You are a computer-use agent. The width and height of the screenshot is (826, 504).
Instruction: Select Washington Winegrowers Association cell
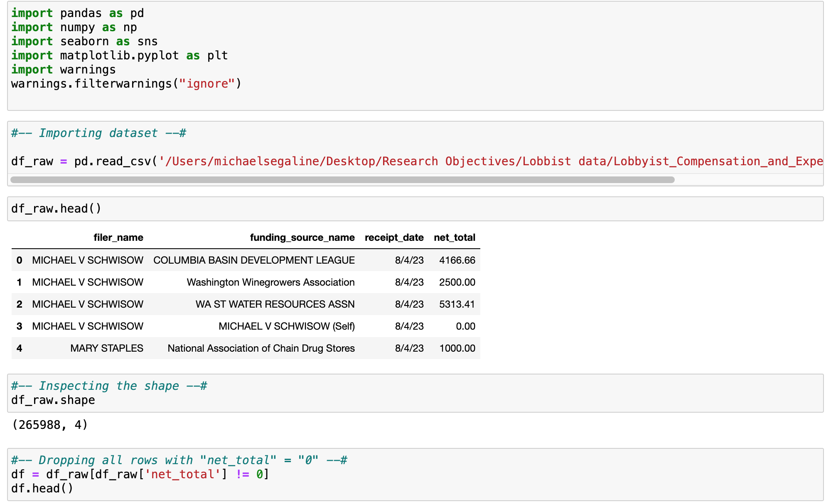coord(270,282)
